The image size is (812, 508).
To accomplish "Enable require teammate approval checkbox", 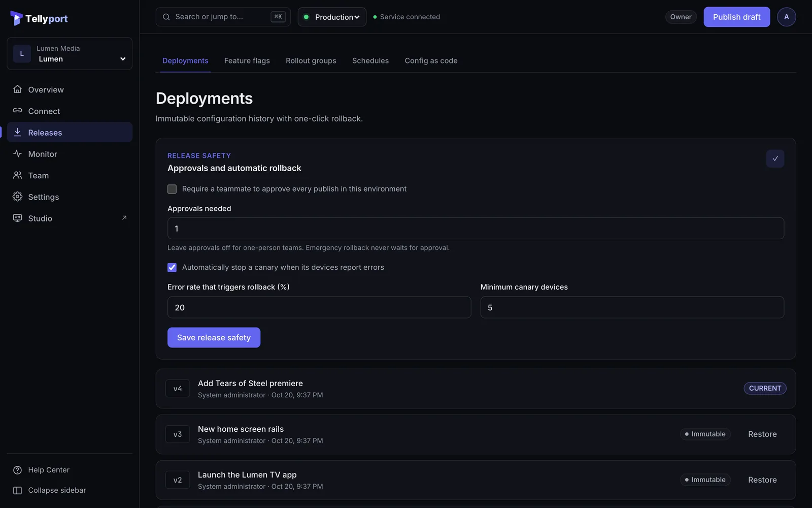I will pos(172,189).
